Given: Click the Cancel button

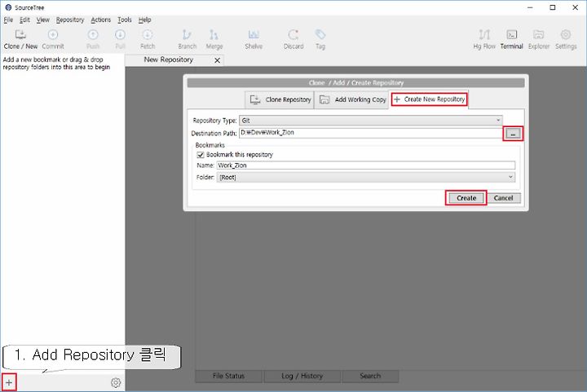Looking at the screenshot, I should [503, 198].
